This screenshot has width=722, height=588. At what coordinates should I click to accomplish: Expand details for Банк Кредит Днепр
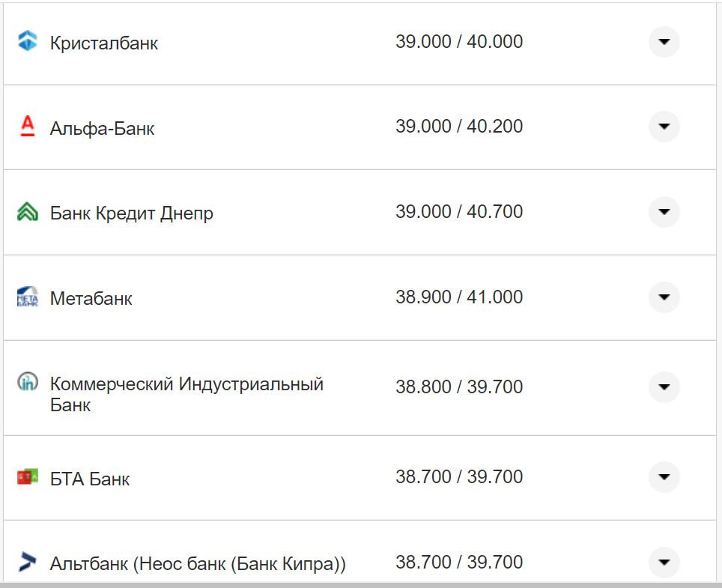click(664, 212)
